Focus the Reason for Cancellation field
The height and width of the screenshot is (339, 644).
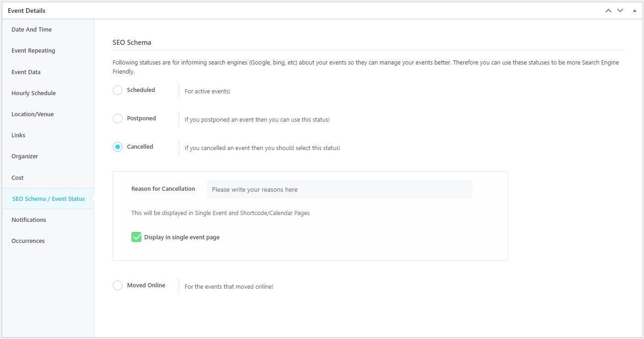coord(340,189)
